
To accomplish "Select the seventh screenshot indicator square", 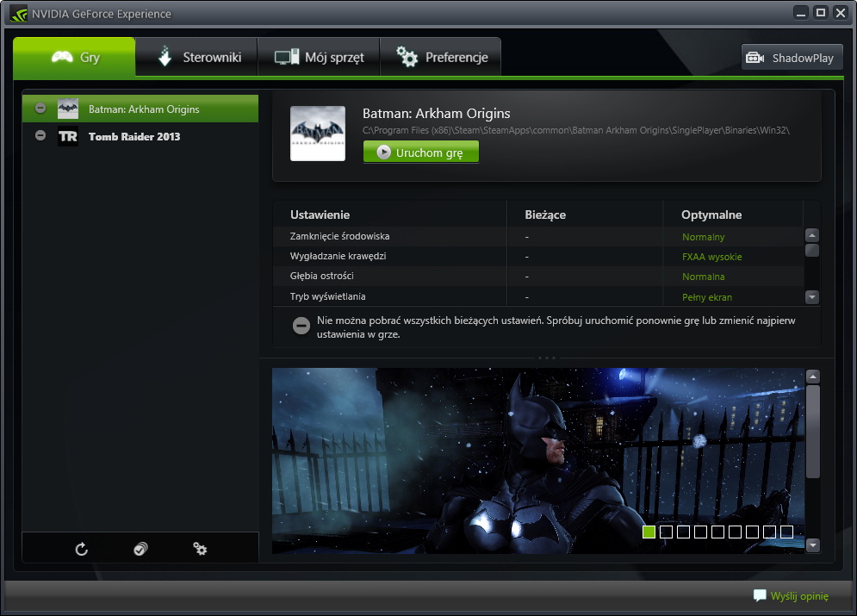I will [752, 532].
